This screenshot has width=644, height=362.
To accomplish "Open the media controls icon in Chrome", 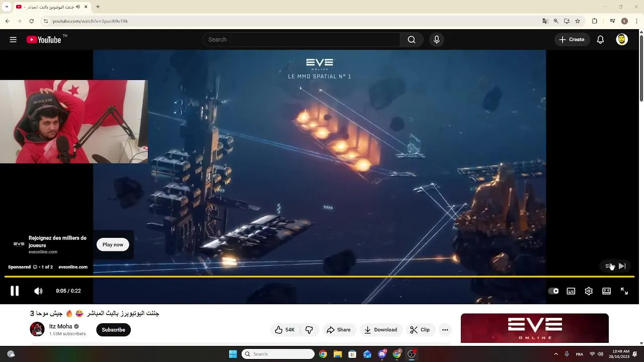I will coord(612,21).
